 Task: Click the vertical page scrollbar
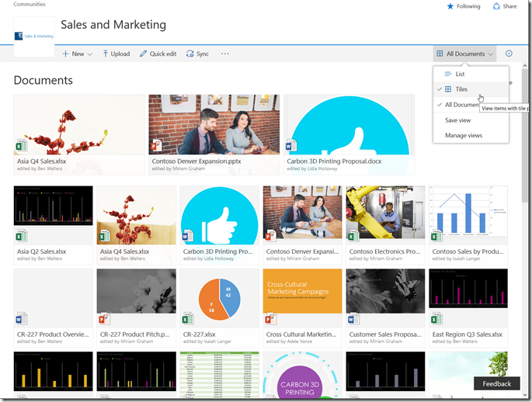click(526, 233)
